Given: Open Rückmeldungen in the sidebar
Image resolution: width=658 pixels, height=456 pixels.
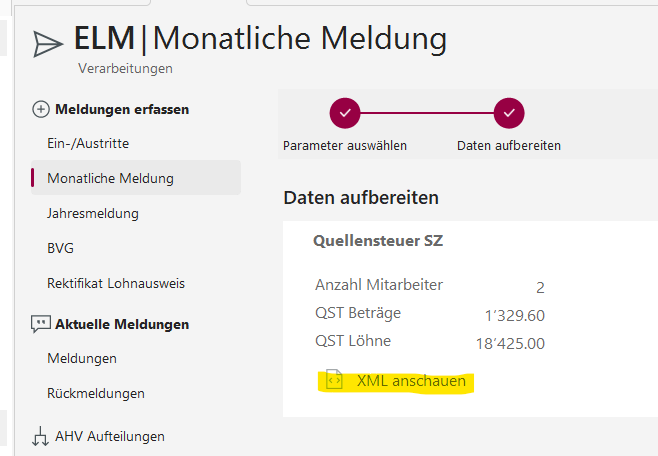Looking at the screenshot, I should click(96, 394).
